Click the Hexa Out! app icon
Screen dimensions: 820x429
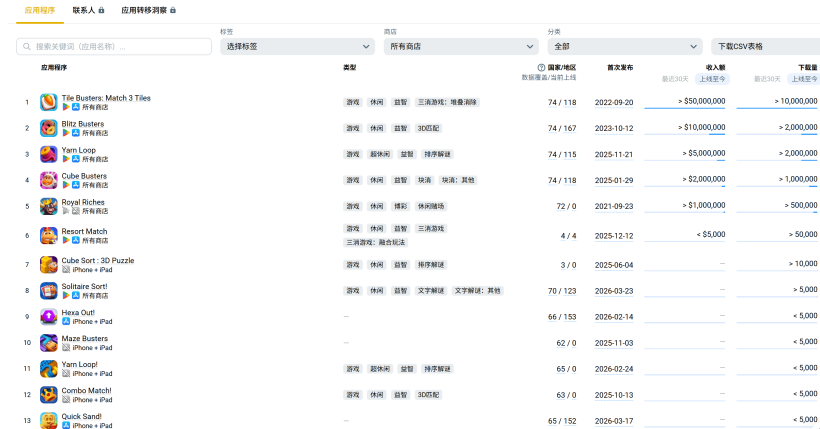[x=48, y=316]
